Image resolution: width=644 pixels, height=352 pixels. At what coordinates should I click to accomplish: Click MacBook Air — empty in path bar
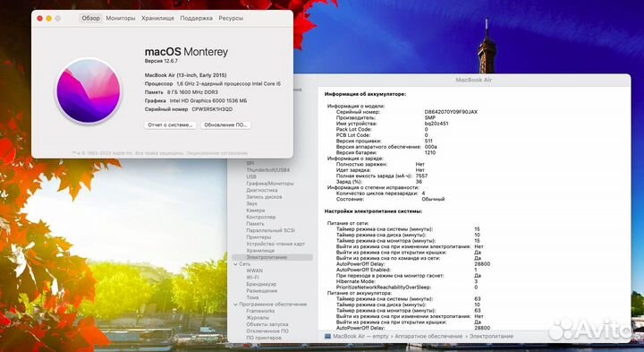pyautogui.click(x=360, y=337)
